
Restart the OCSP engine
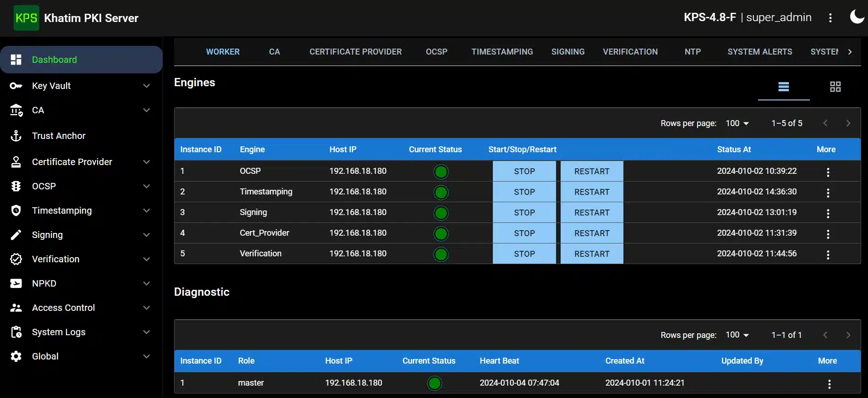point(592,171)
